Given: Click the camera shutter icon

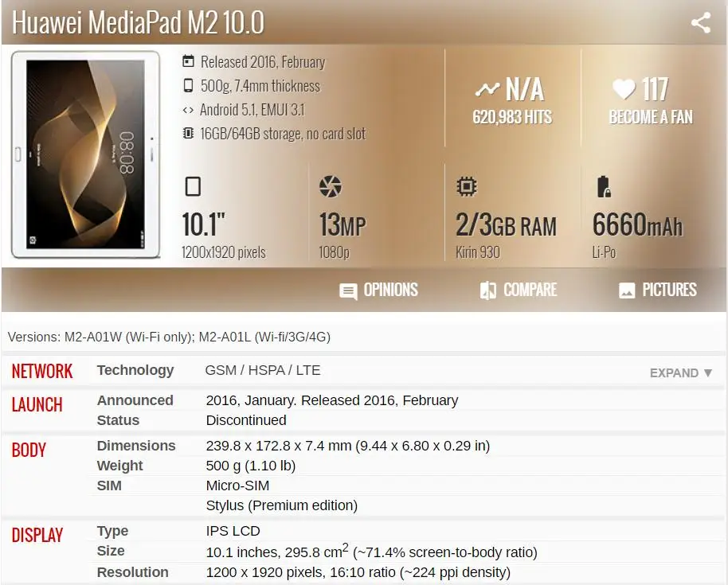Looking at the screenshot, I should point(330,186).
